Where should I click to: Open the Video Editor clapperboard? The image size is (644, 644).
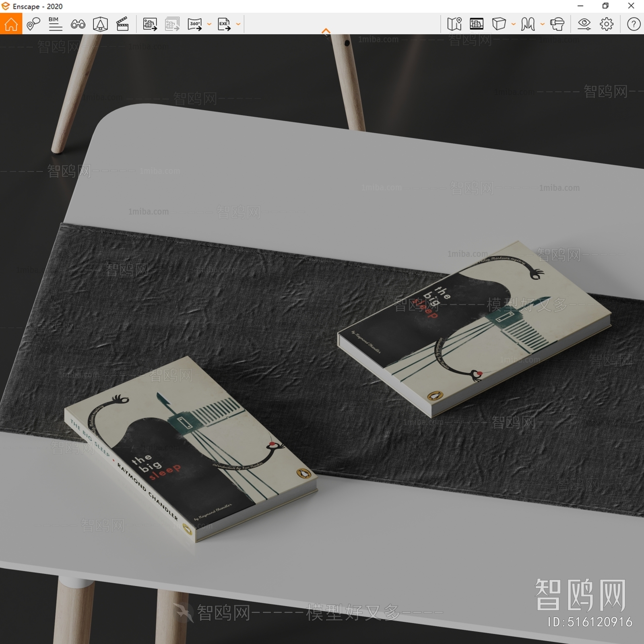pyautogui.click(x=122, y=24)
